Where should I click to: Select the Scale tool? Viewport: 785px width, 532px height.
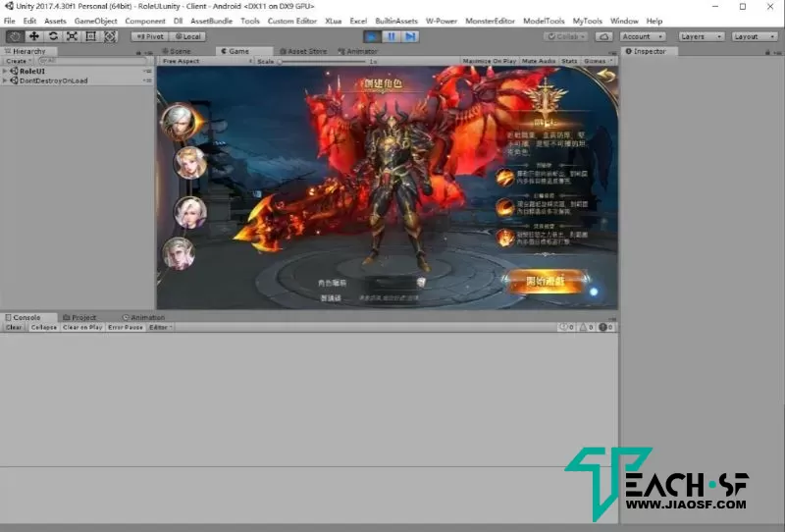(x=72, y=36)
